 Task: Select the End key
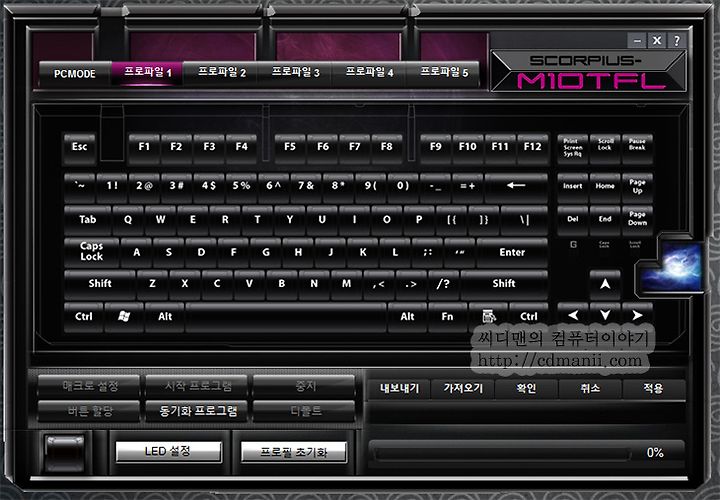pos(605,219)
